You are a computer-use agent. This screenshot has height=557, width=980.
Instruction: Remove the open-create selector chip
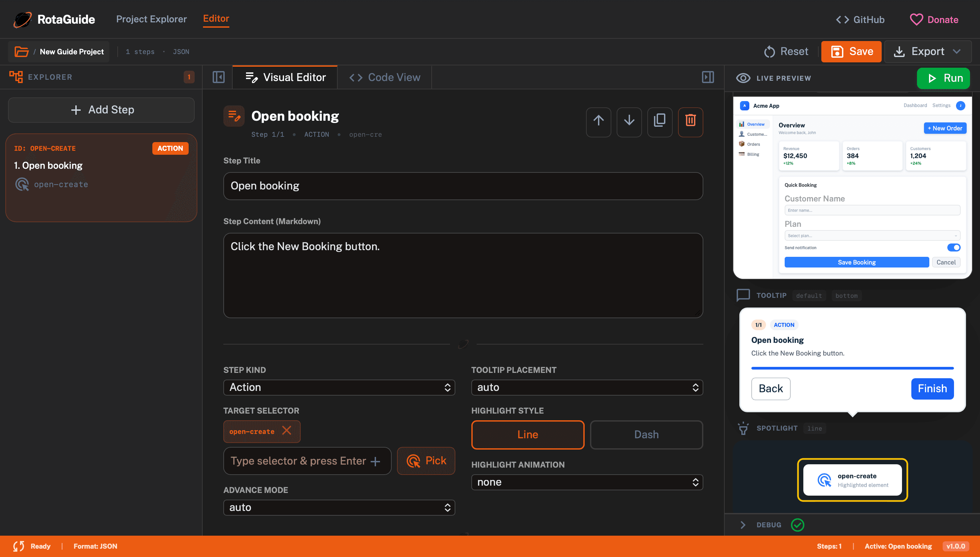point(287,431)
